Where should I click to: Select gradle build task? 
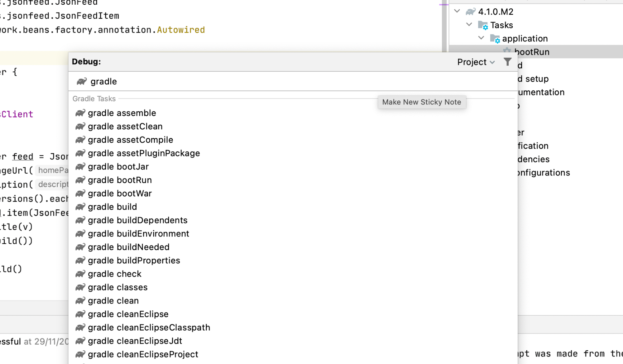(293, 207)
